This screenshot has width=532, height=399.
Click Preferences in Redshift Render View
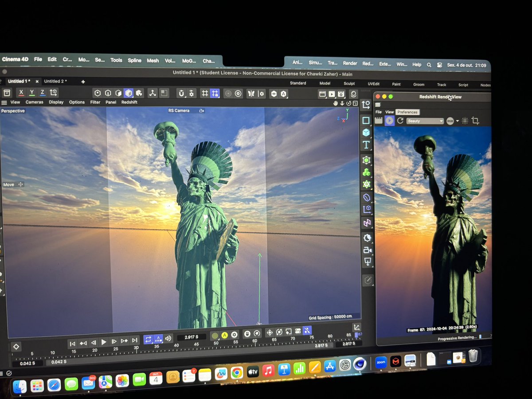point(407,112)
